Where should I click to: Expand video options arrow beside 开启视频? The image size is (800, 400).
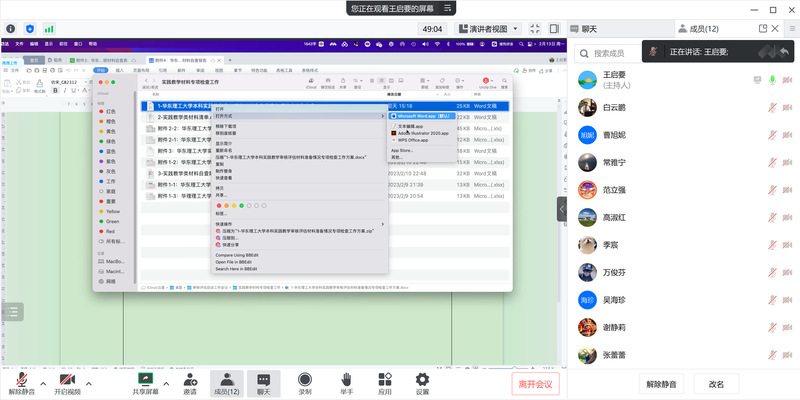[x=89, y=383]
